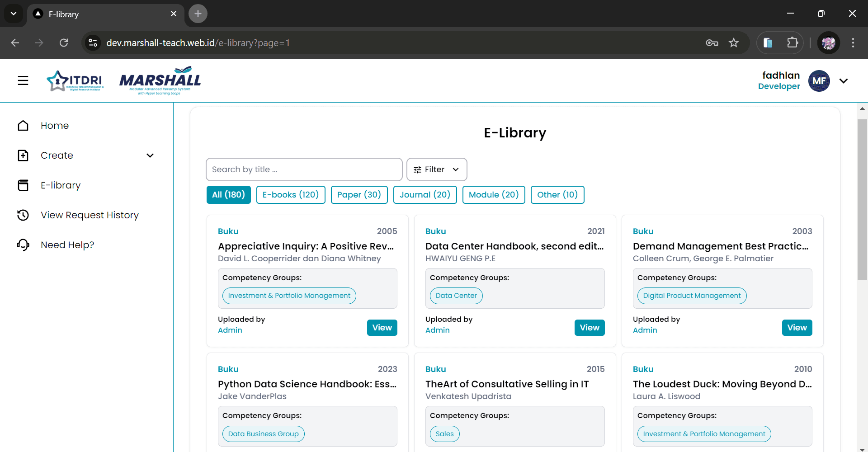
Task: Click the Search by title field
Action: tap(304, 169)
